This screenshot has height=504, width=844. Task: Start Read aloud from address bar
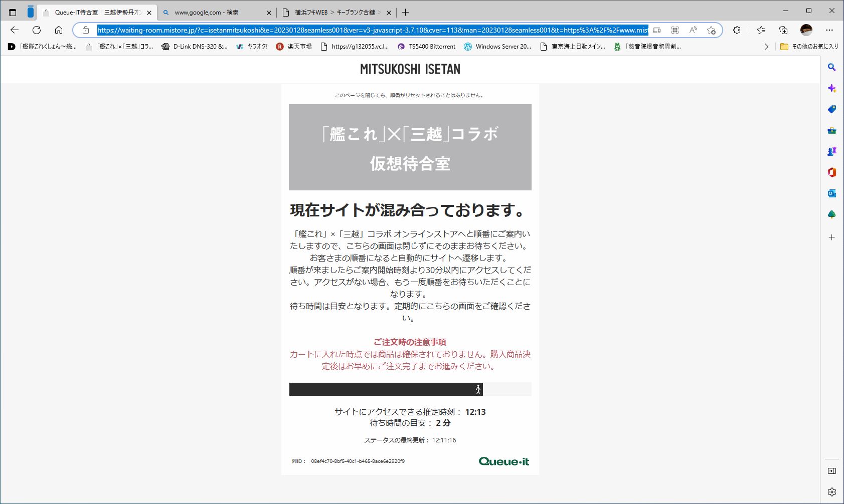(693, 30)
